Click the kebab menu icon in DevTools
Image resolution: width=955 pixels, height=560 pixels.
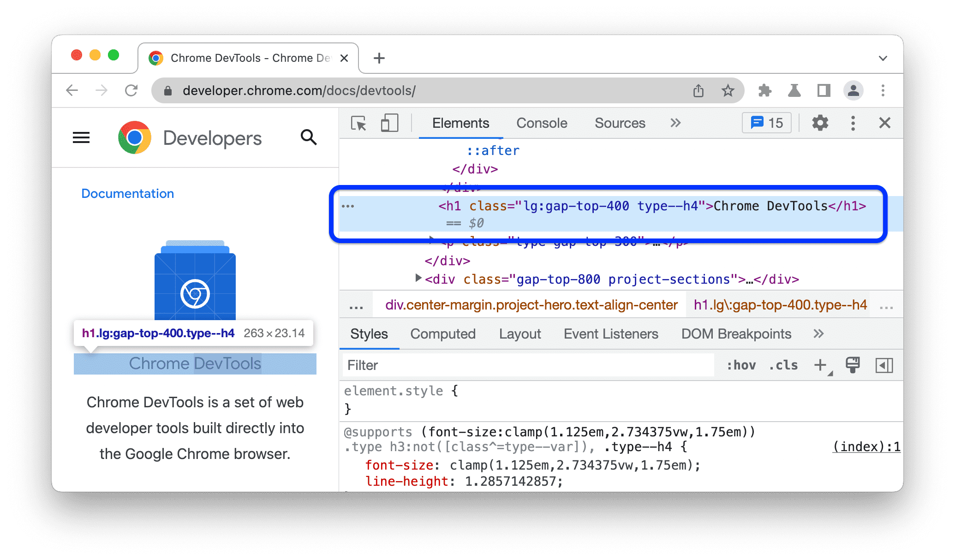(854, 123)
